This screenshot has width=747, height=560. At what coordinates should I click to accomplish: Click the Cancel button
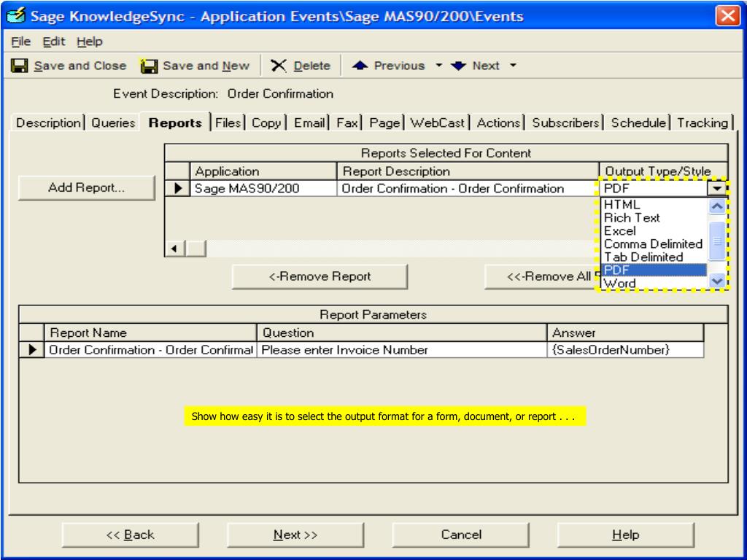[461, 534]
